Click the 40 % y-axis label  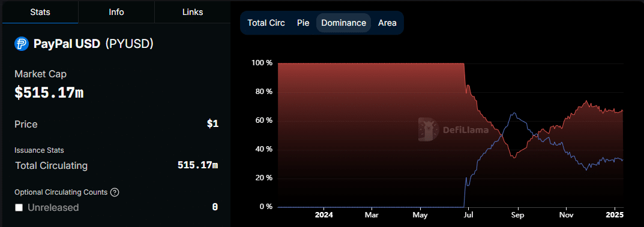click(x=263, y=150)
